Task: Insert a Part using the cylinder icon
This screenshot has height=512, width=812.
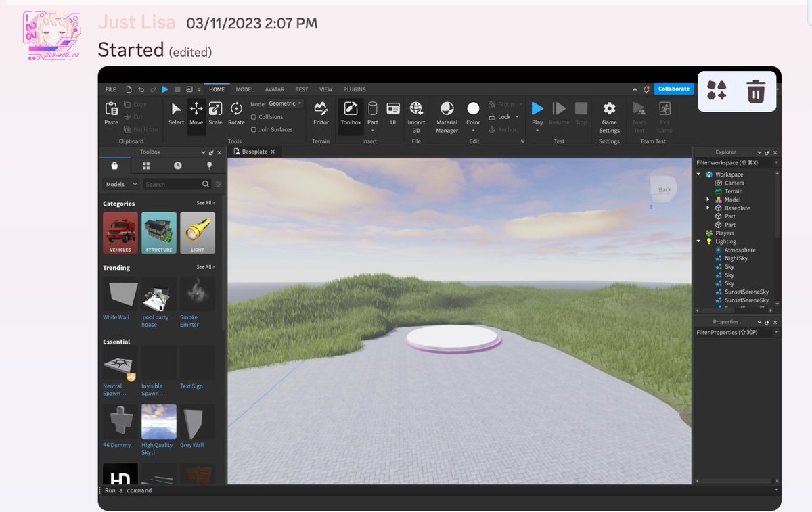Action: (x=373, y=108)
